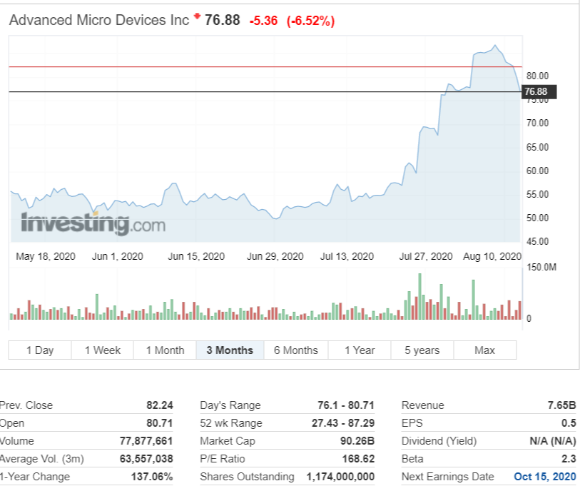Viewport: 580px width, 486px height.
Task: Click the Prev. Close label
Action: click(26, 405)
